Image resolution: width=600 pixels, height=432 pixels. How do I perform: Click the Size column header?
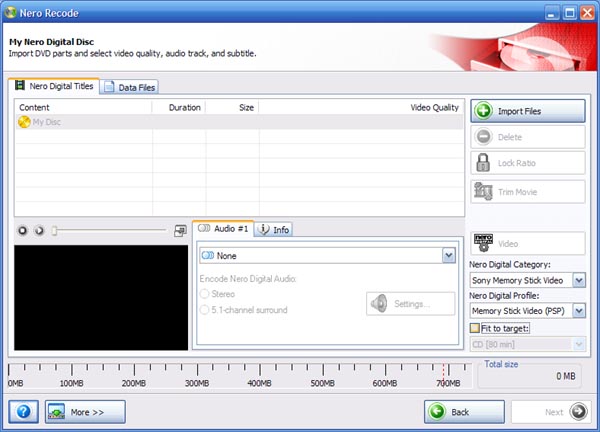(x=232, y=108)
